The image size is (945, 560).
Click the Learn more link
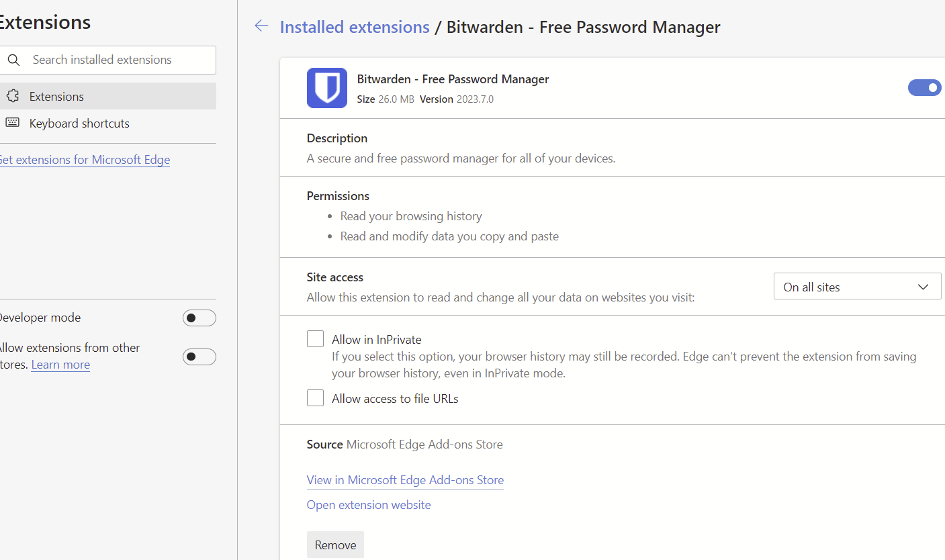[60, 365]
